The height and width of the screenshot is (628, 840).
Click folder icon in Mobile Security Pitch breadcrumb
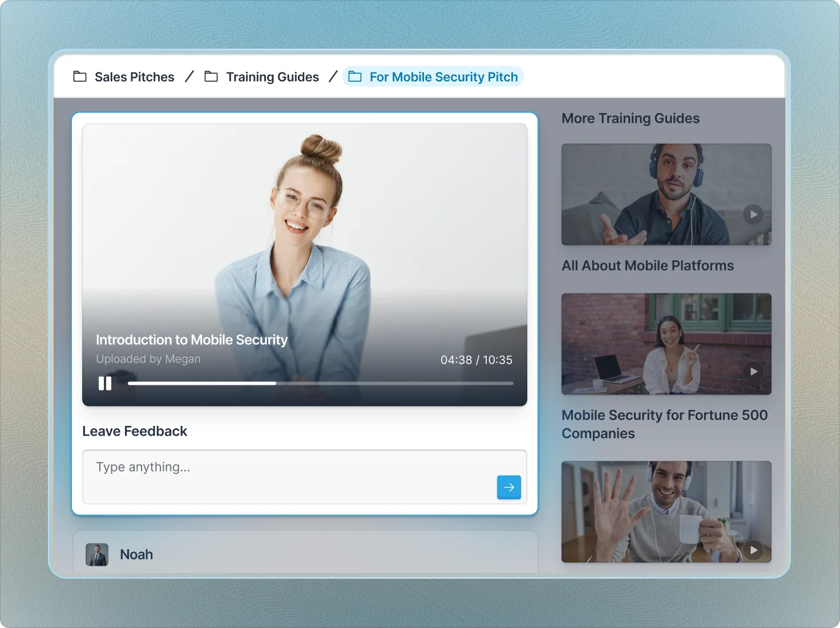355,77
